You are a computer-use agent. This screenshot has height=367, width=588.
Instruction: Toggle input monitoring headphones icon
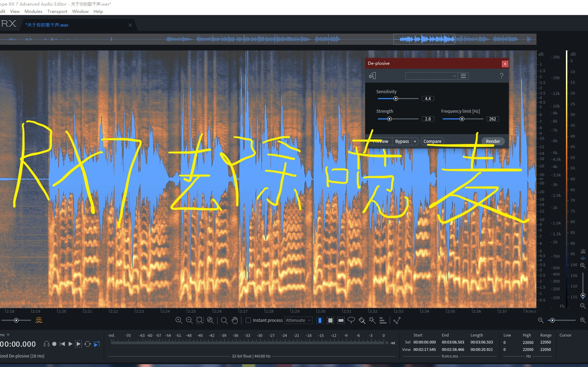(x=46, y=344)
